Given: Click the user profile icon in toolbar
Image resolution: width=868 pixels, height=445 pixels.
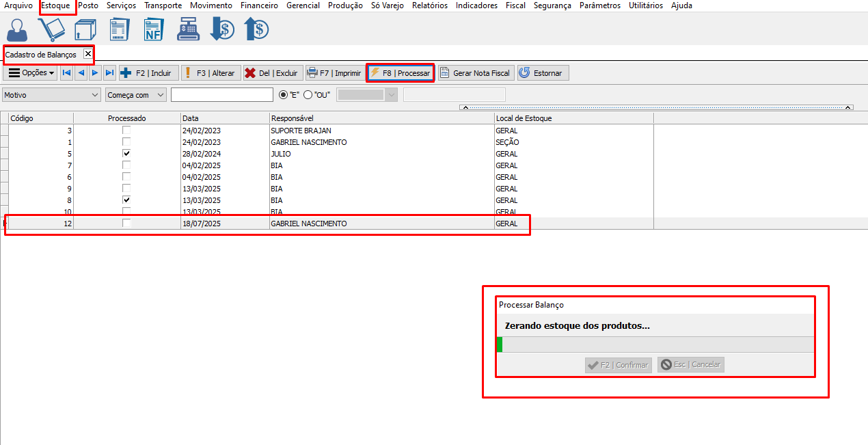Looking at the screenshot, I should [16, 30].
